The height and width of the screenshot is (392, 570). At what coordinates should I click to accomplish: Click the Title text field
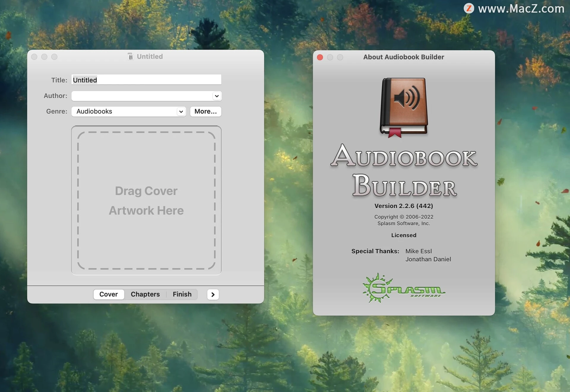[146, 80]
